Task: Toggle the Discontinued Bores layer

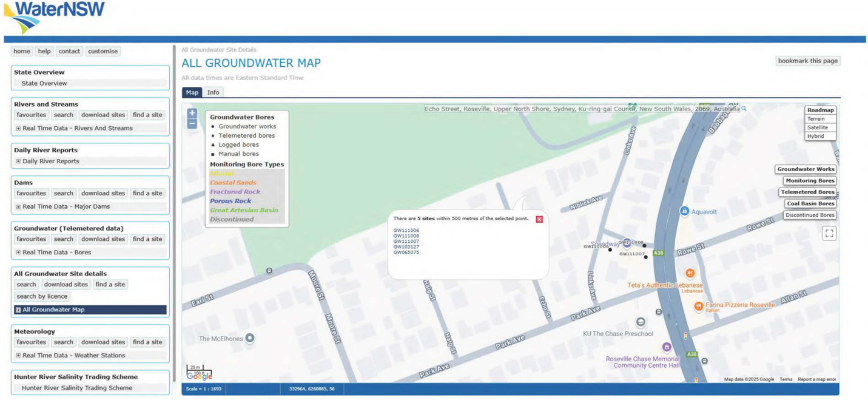Action: pos(809,215)
